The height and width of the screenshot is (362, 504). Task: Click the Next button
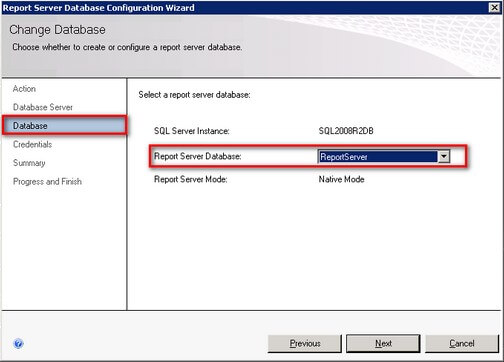(383, 343)
